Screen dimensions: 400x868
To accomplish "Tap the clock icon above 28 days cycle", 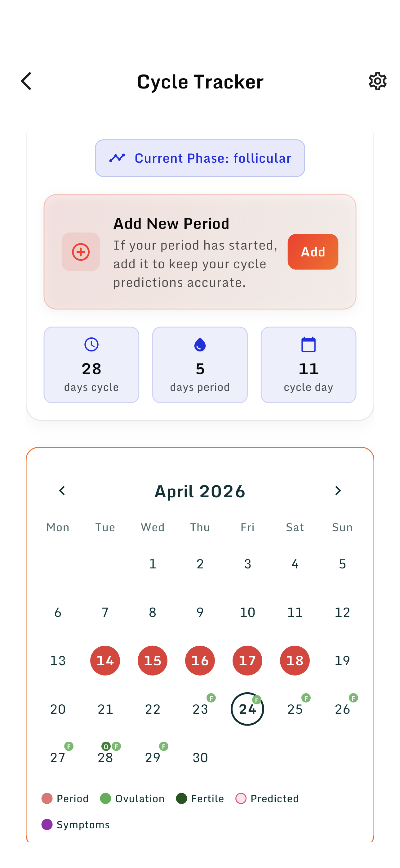I will [x=91, y=344].
